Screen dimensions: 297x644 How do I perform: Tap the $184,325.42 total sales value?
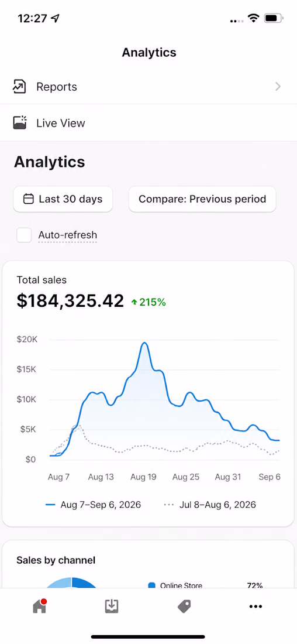70,301
